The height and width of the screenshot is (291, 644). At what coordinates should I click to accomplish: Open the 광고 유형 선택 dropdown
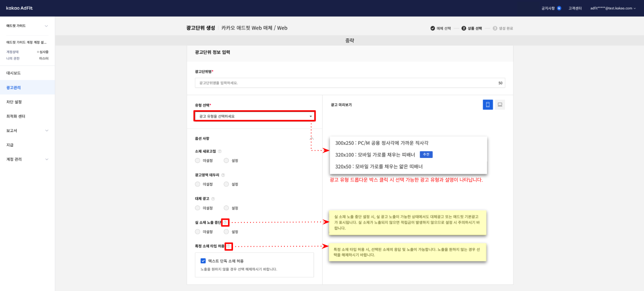(255, 116)
